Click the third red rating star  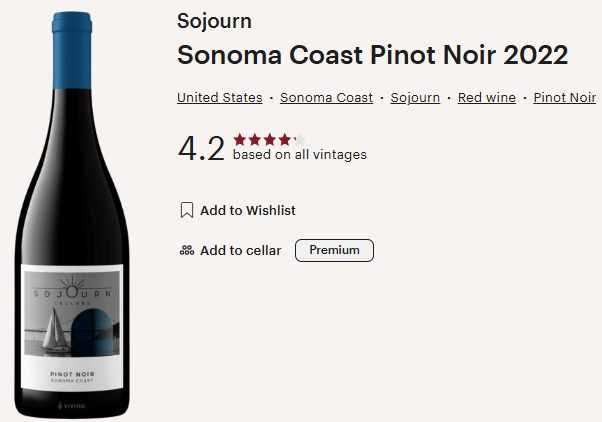(x=270, y=139)
